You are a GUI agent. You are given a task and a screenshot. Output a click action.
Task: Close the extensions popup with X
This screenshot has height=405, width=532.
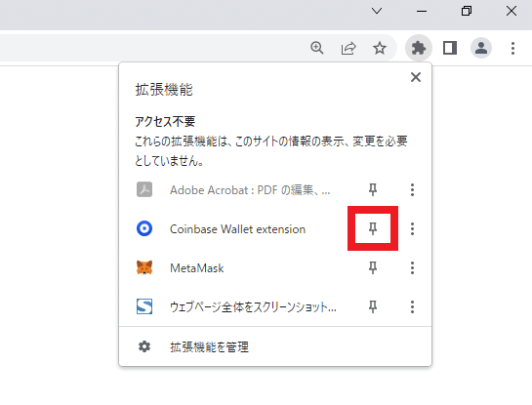415,77
